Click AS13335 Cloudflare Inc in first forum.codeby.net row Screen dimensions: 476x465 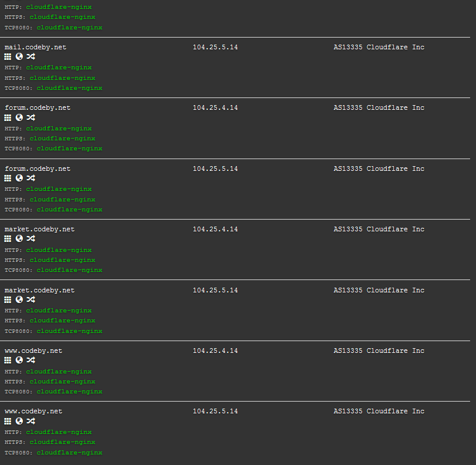click(x=379, y=107)
